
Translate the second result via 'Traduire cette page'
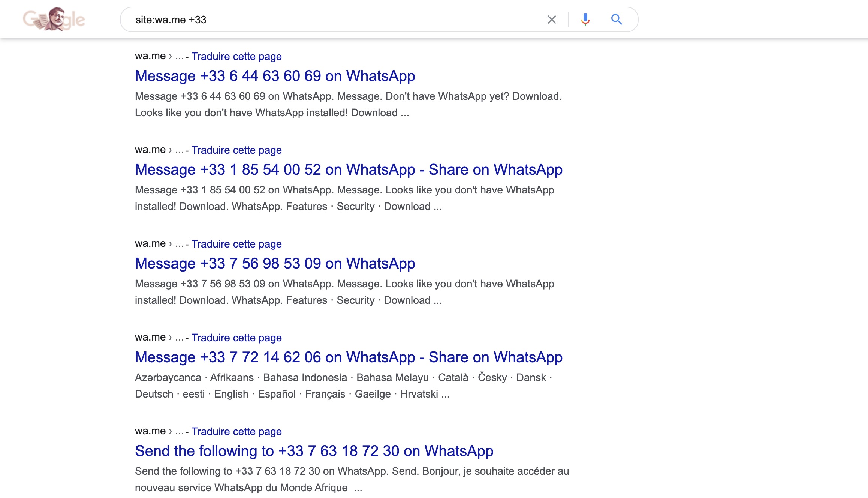236,150
